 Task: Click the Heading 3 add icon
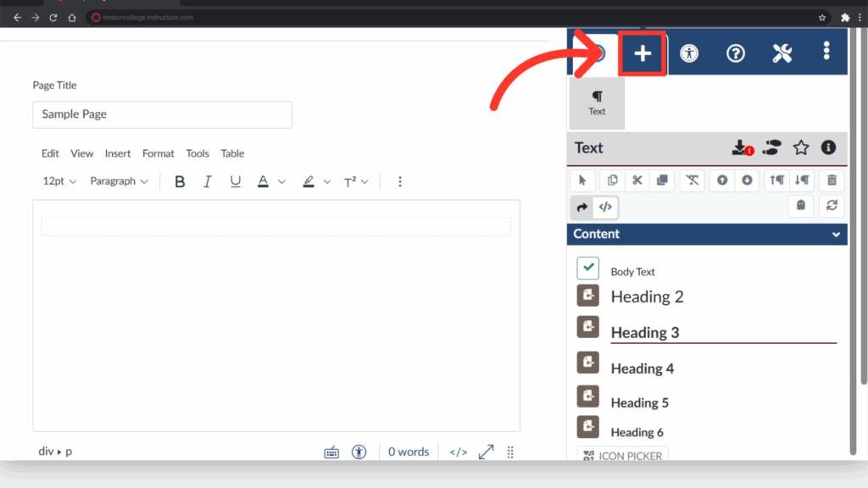coord(588,327)
